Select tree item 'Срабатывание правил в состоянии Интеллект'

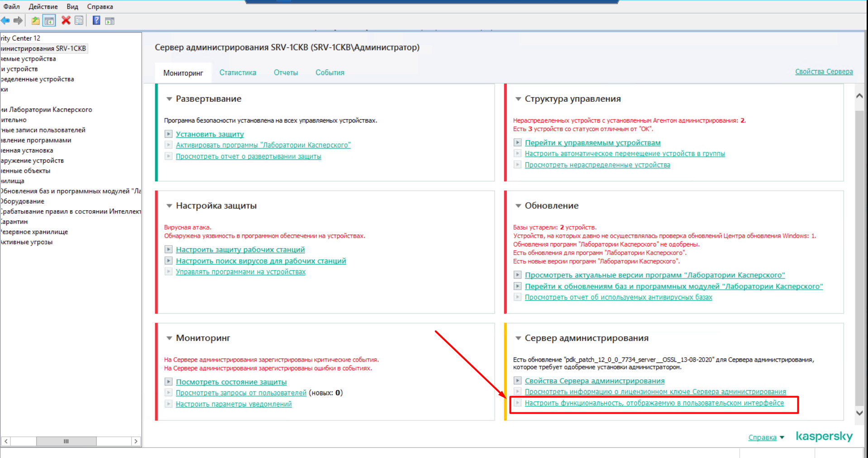tap(71, 211)
